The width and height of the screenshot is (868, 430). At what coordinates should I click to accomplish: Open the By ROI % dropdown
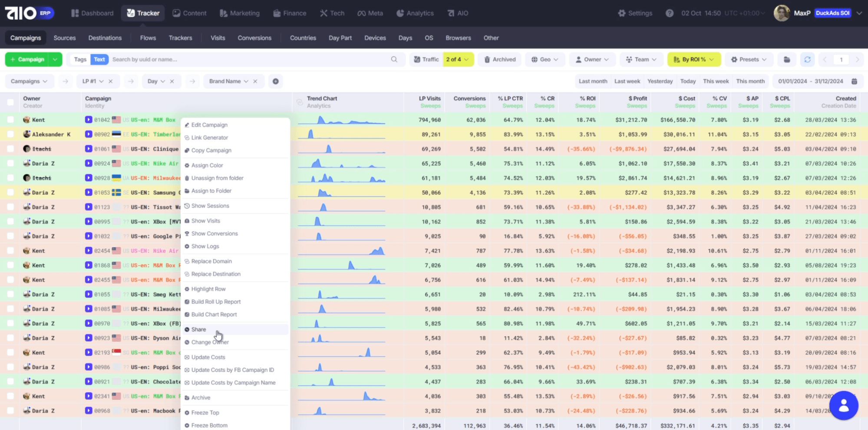tap(693, 59)
